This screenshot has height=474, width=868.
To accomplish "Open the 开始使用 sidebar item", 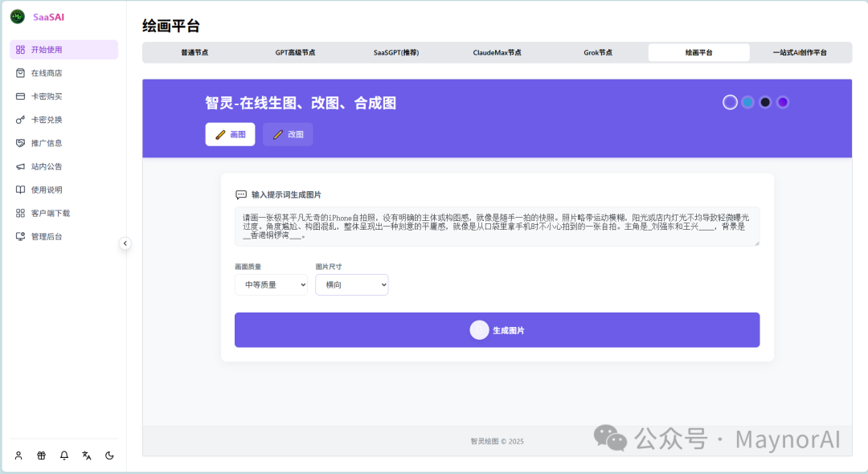I will point(63,49).
